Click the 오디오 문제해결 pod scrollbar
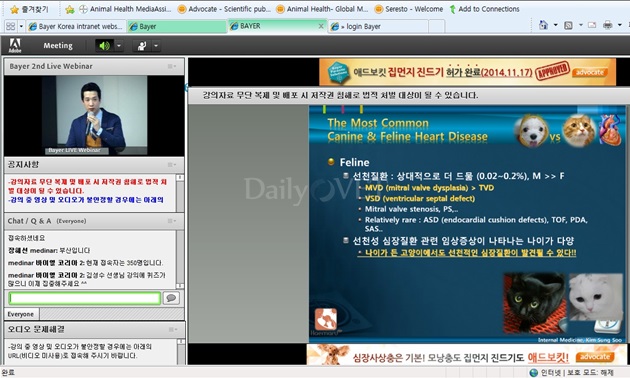Image resolution: width=630 pixels, height=378 pixels. coord(181,351)
